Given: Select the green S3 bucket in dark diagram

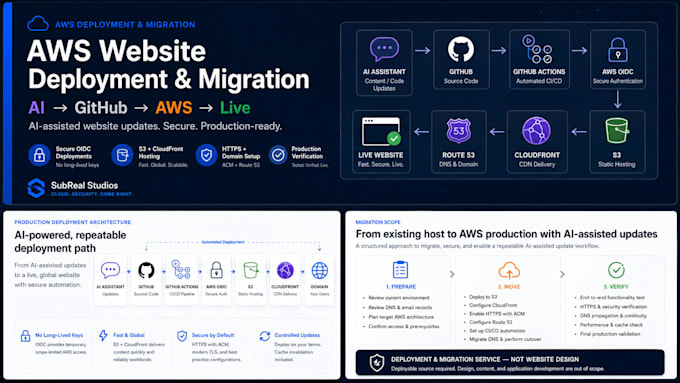Looking at the screenshot, I should click(617, 131).
